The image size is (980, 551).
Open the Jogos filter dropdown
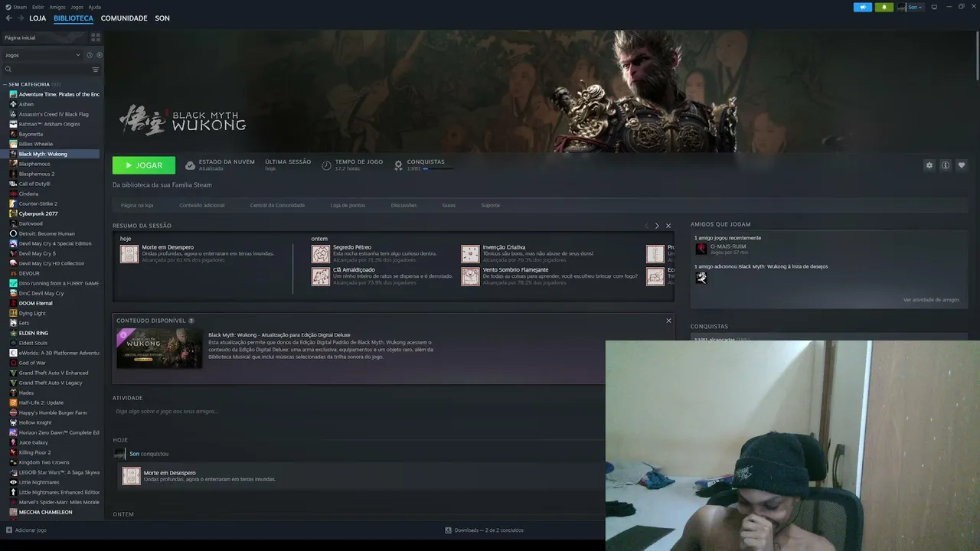pyautogui.click(x=42, y=55)
